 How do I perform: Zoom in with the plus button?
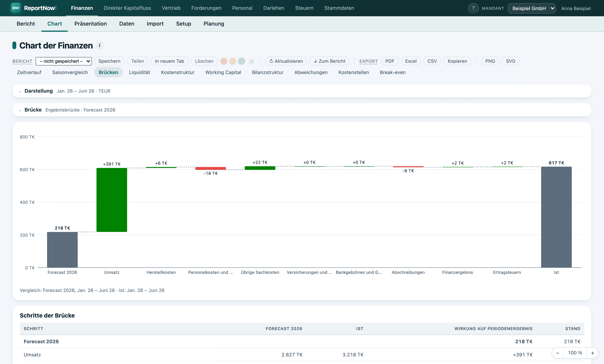(593, 353)
